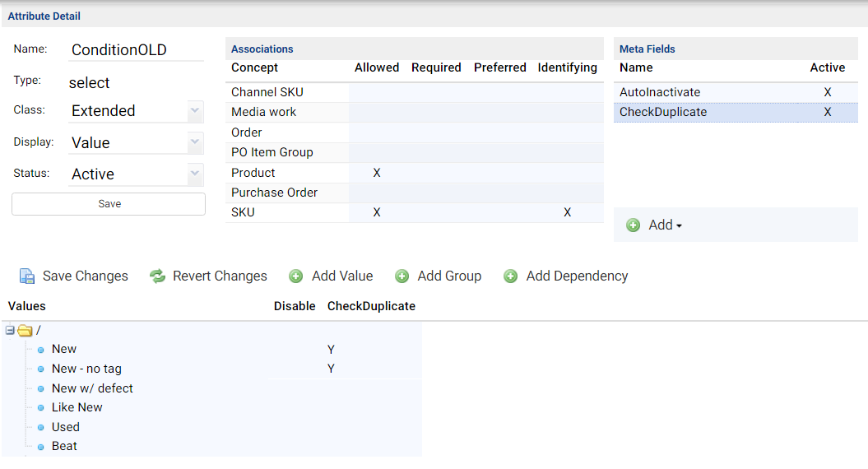Select the CheckDuplicate meta field row

(736, 112)
